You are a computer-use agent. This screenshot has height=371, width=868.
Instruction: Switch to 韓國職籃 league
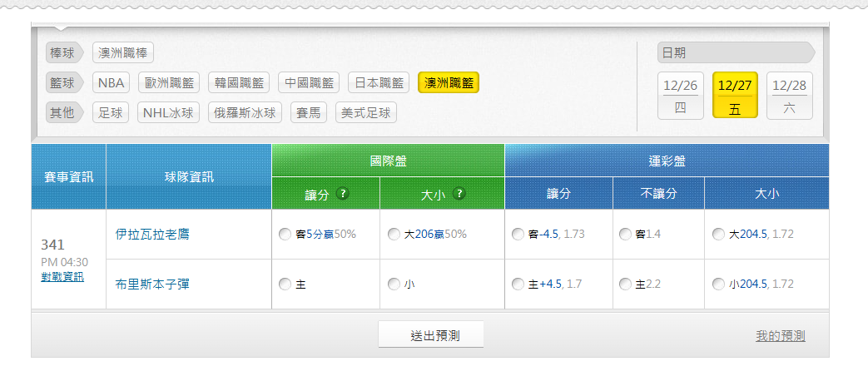pyautogui.click(x=239, y=83)
